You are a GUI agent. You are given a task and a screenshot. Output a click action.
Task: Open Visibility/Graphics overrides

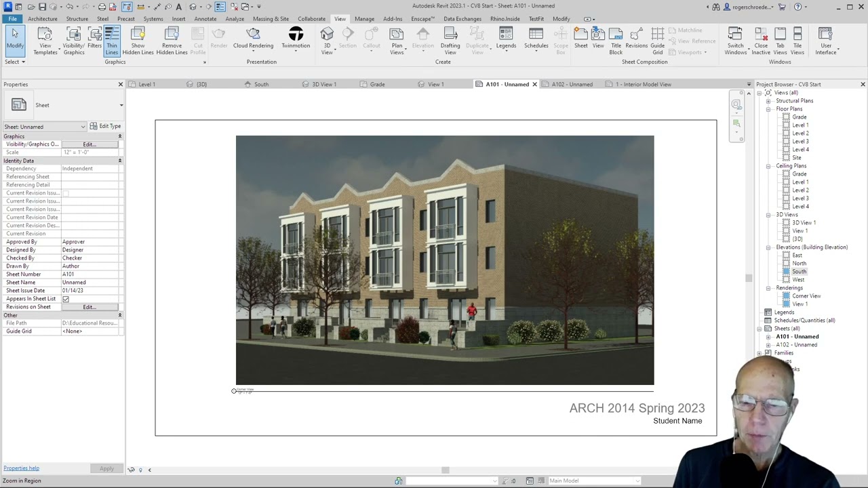tap(74, 41)
